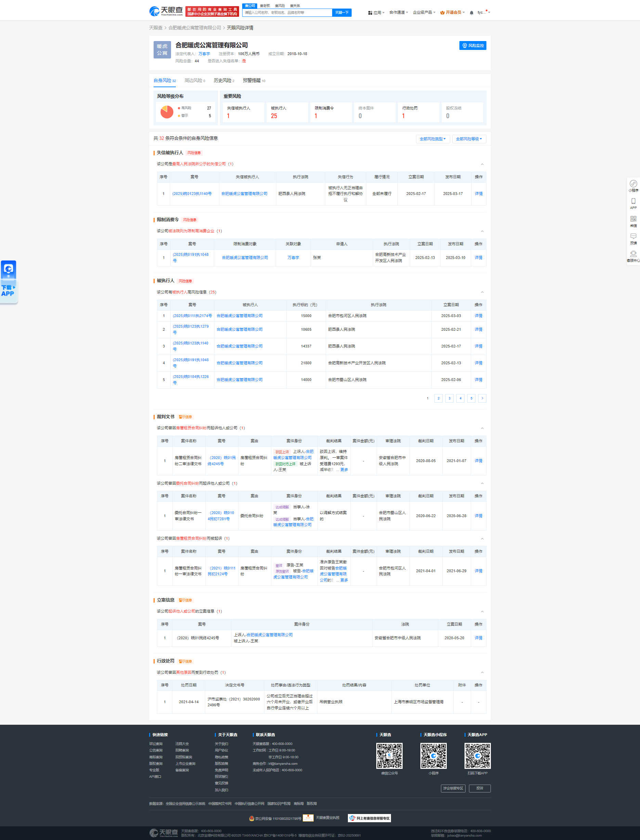The height and width of the screenshot is (840, 640).
Task: Switch to 自身风险 tab
Action: click(x=165, y=81)
